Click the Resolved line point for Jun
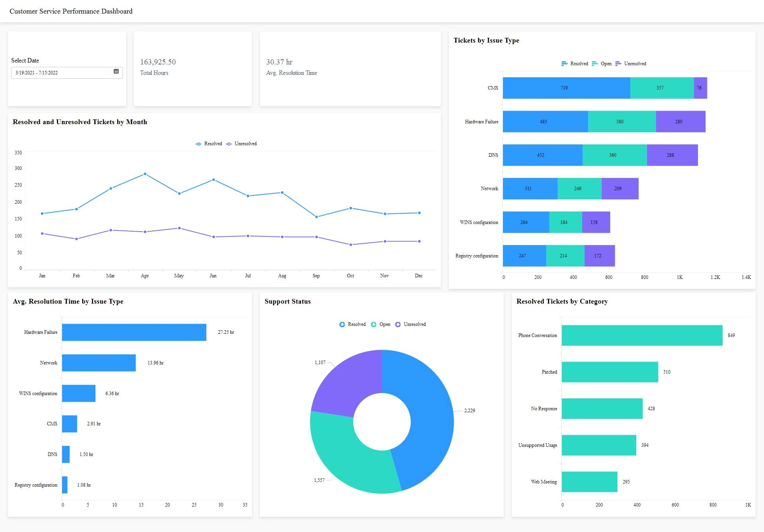The width and height of the screenshot is (764, 532). (214, 180)
